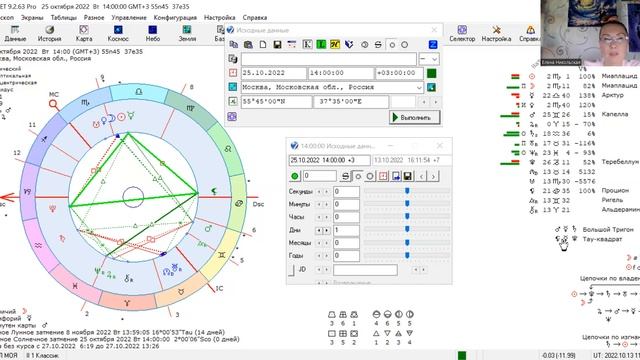The height and width of the screenshot is (360, 640).
Task: Toggle the S button in Исходные данные toolbar
Action: coord(378,44)
